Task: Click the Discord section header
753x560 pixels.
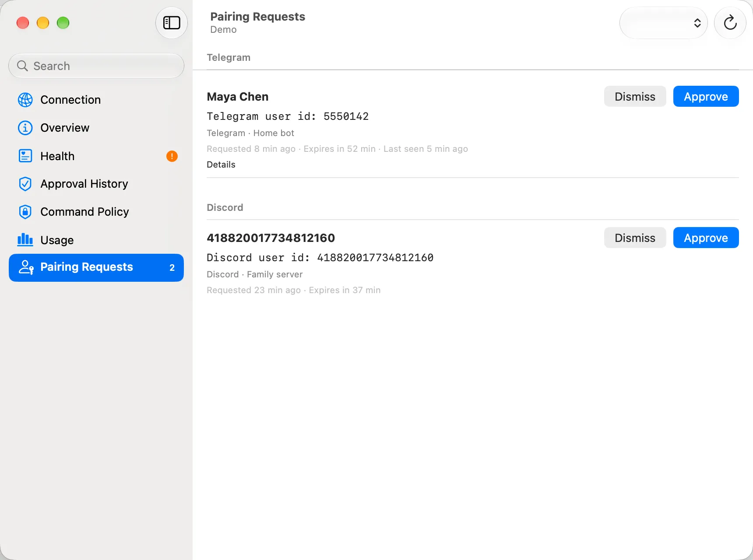Action: 225,207
